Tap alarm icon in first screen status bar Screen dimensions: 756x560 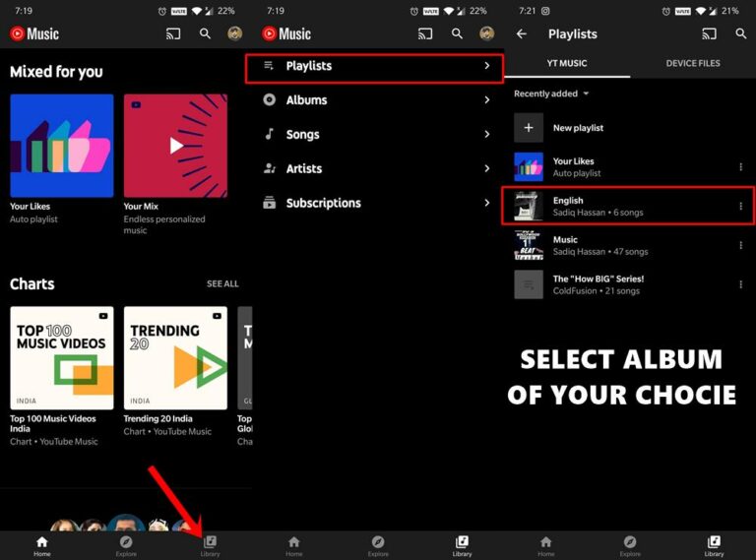coord(162,11)
